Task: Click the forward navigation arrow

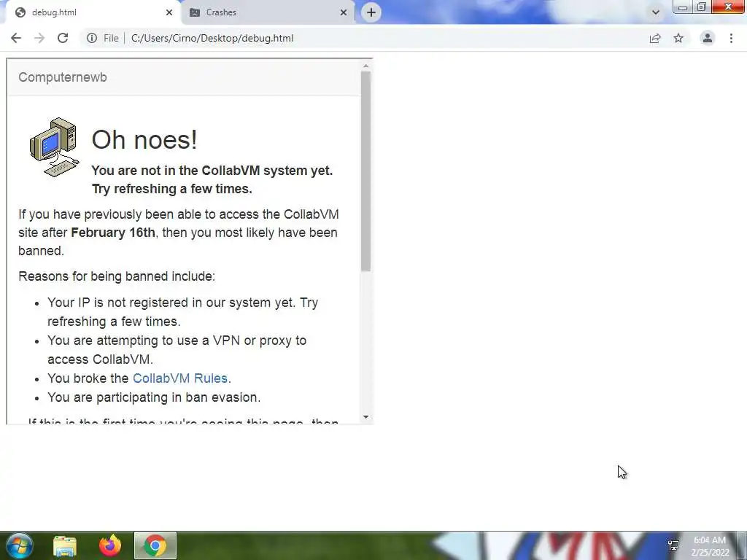Action: (39, 38)
